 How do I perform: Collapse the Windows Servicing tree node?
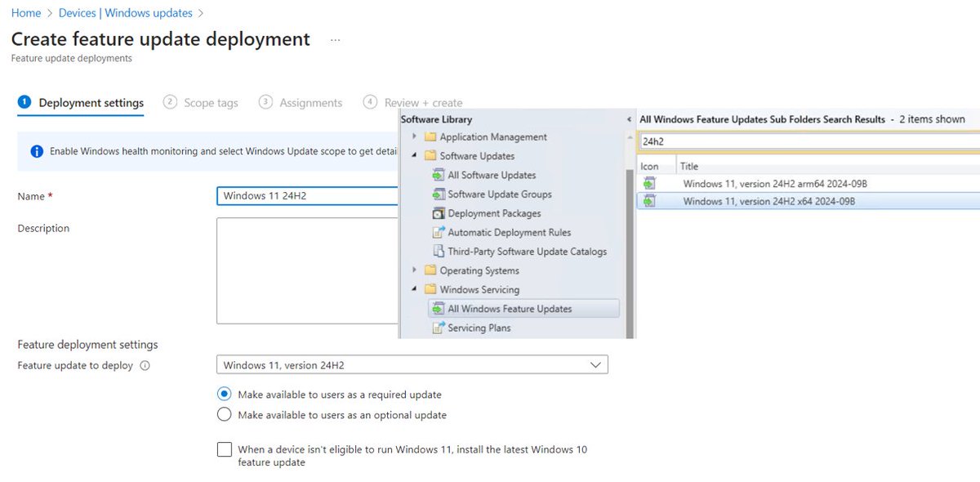coord(415,289)
